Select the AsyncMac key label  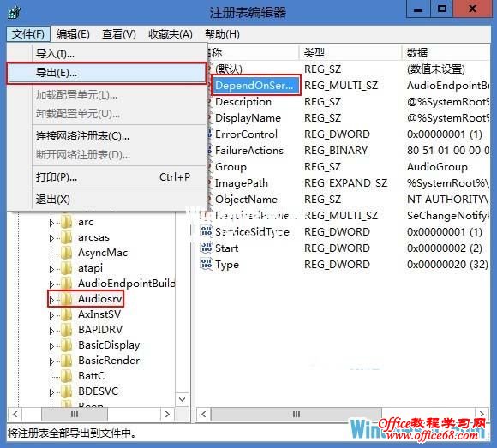point(103,253)
